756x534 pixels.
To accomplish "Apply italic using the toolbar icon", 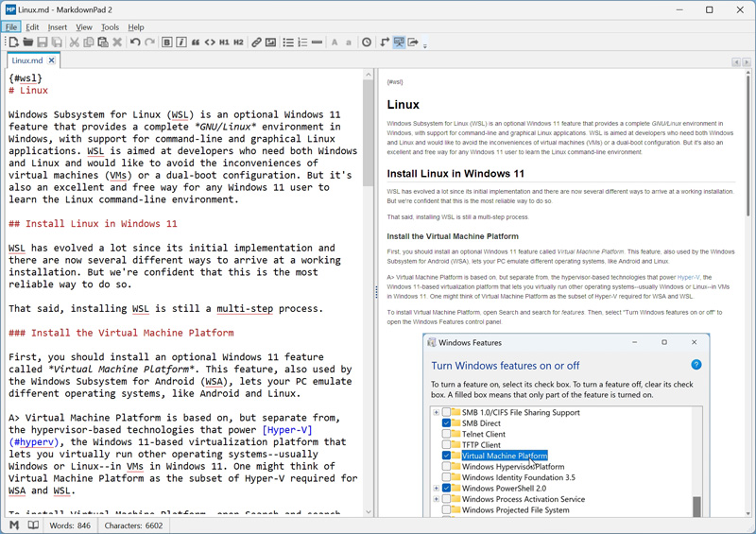I will pyautogui.click(x=180, y=43).
